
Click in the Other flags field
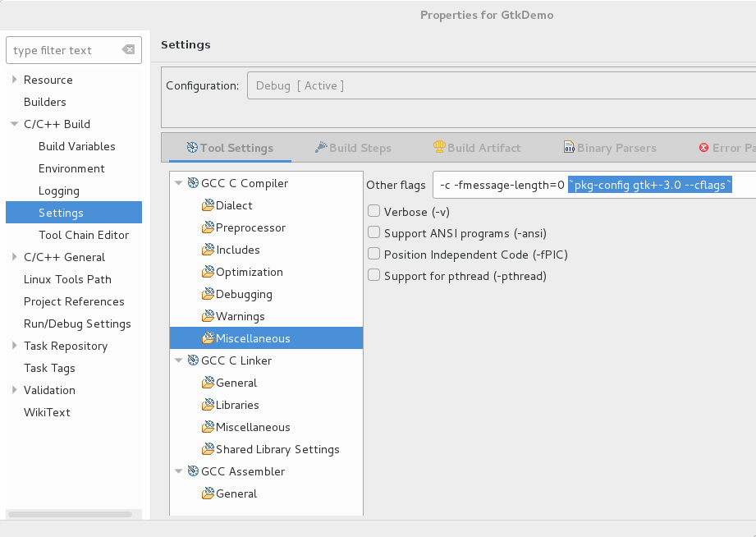594,185
